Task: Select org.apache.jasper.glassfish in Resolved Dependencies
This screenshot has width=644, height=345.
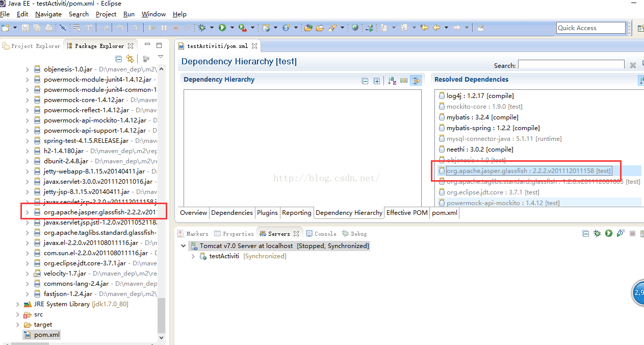Action: click(528, 171)
